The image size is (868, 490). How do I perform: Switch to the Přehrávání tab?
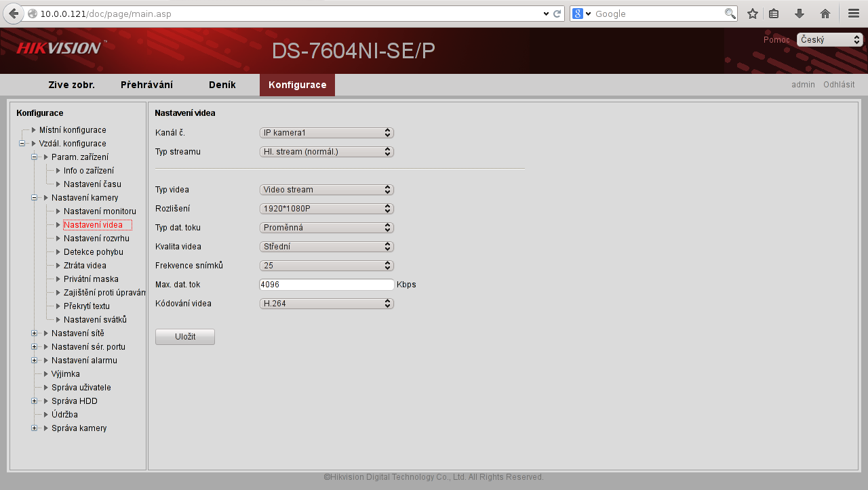(146, 85)
